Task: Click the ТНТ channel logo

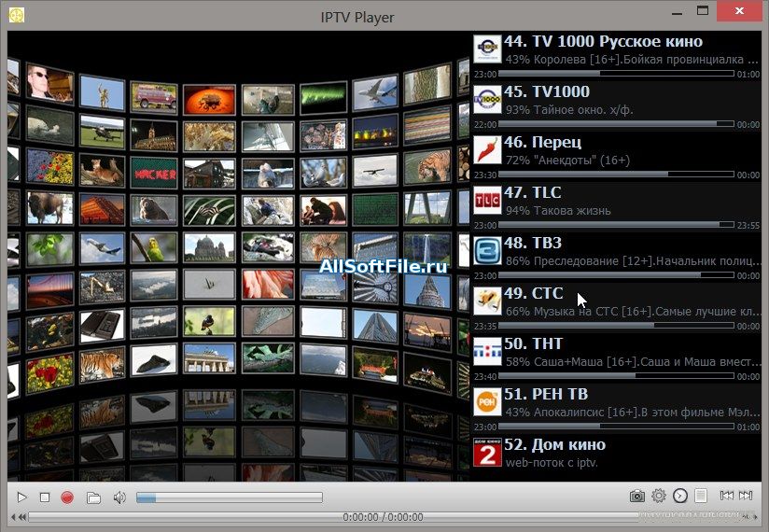Action: point(487,352)
